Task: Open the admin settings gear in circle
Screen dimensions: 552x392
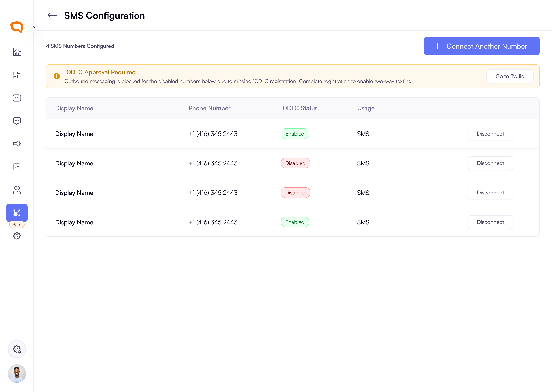Action: click(17, 349)
